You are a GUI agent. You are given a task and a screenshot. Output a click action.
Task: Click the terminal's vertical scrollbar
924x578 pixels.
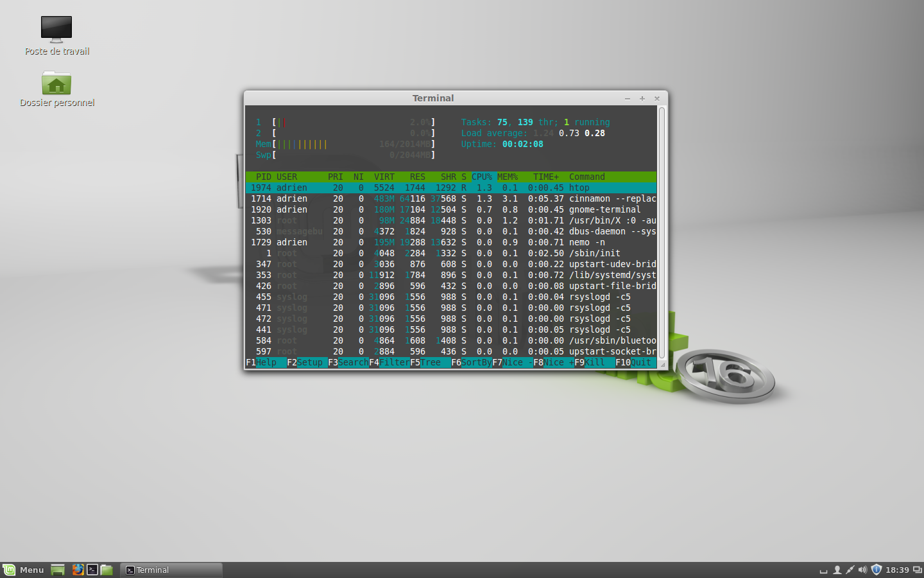tap(662, 231)
